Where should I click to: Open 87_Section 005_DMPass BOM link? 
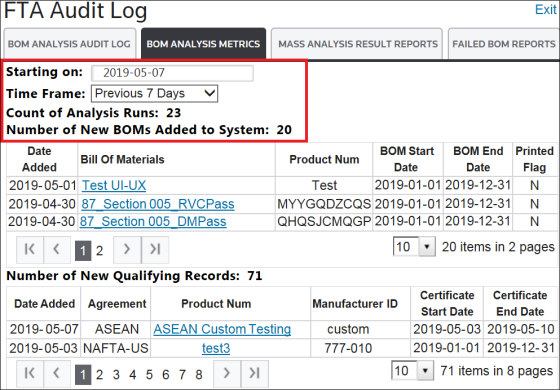[x=153, y=221]
